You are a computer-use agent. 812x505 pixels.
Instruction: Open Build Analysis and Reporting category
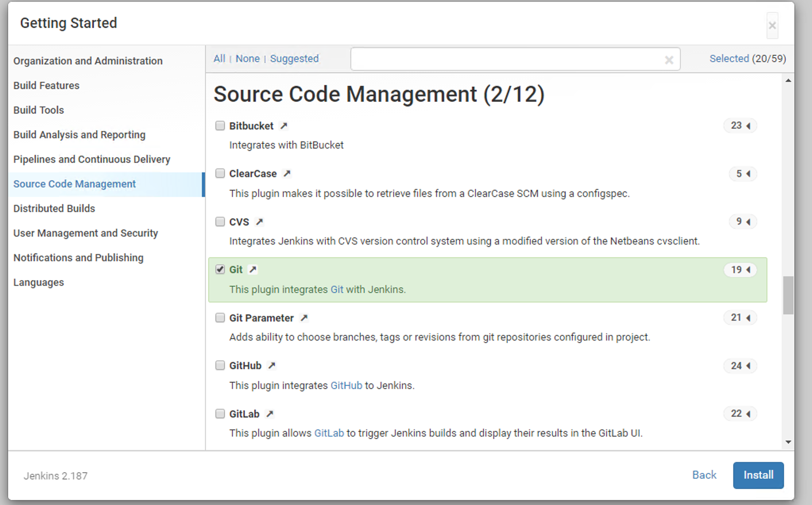79,135
